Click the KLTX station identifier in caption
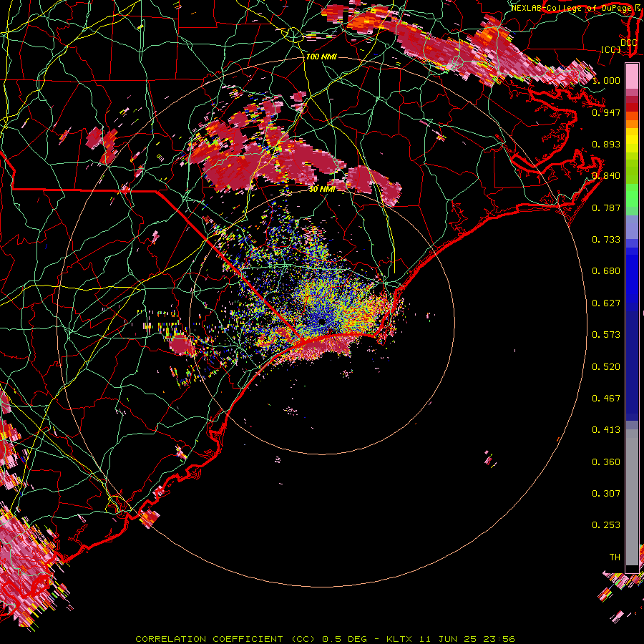644x644 pixels. (399, 639)
